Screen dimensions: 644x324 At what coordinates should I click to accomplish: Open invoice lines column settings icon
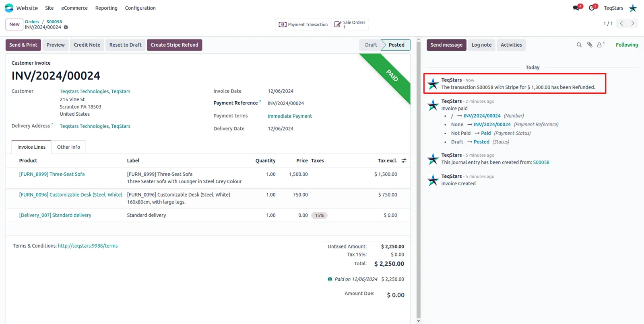tap(404, 160)
